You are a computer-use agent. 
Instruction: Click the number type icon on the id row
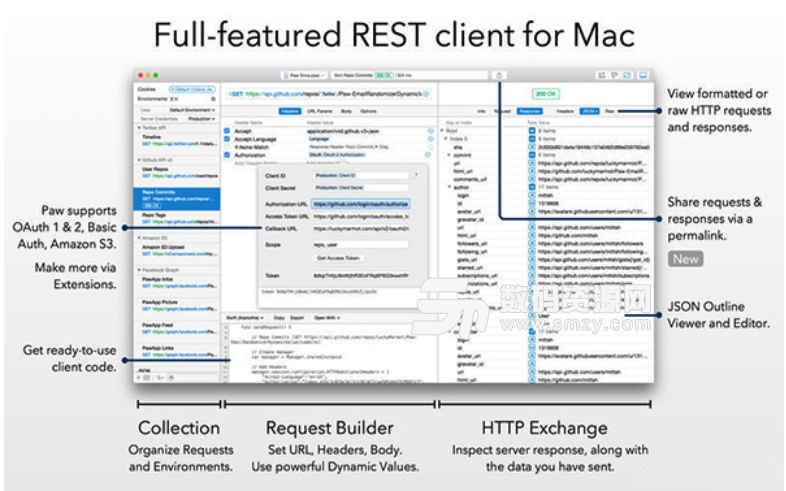pyautogui.click(x=532, y=203)
